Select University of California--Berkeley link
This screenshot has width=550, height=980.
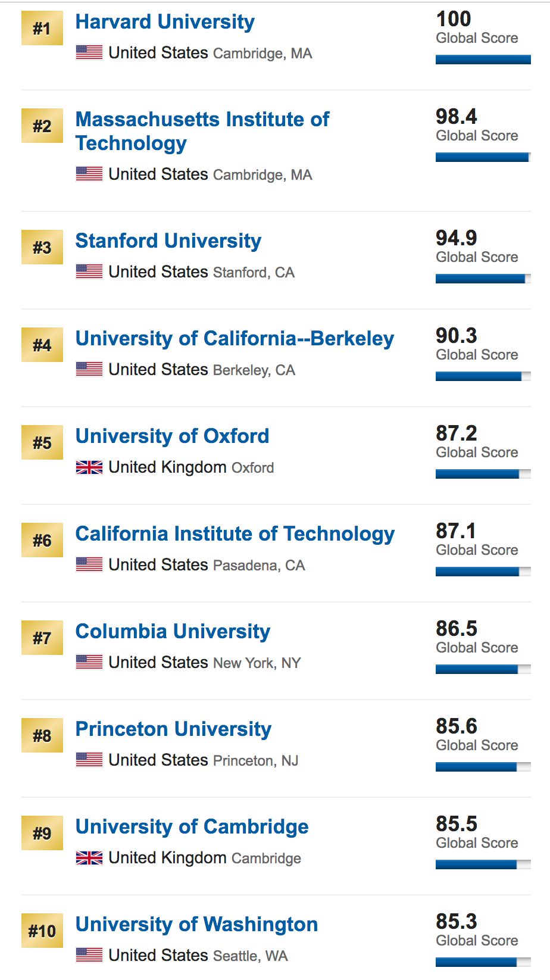click(235, 339)
